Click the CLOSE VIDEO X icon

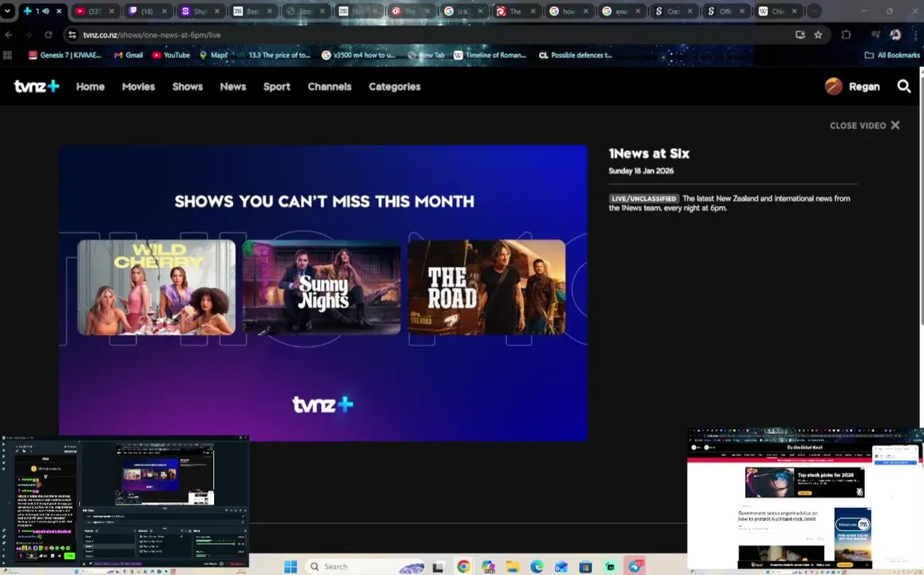[x=895, y=125]
